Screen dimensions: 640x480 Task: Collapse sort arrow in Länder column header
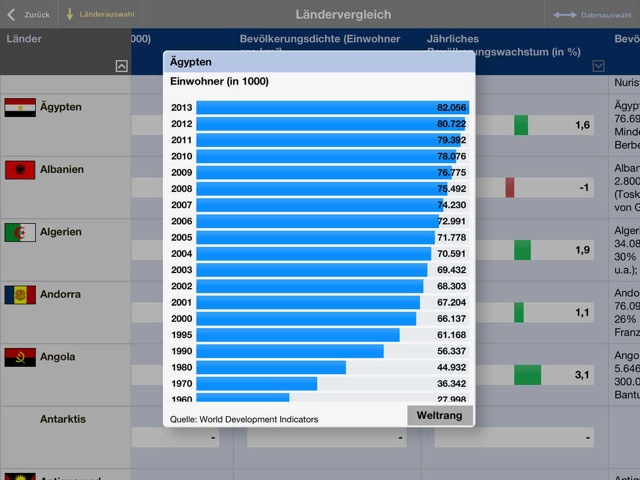[122, 66]
